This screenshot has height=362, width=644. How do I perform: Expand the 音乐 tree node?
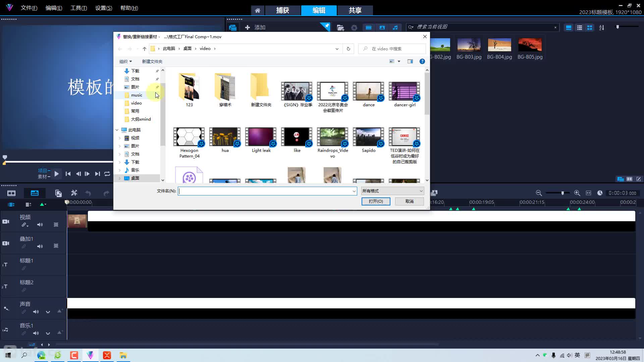pyautogui.click(x=120, y=170)
